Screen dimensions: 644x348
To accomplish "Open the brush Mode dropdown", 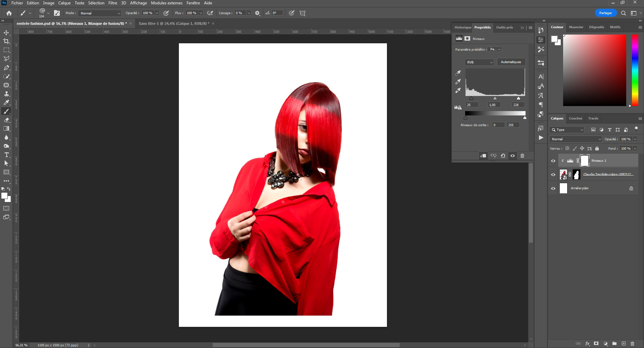I will [100, 13].
